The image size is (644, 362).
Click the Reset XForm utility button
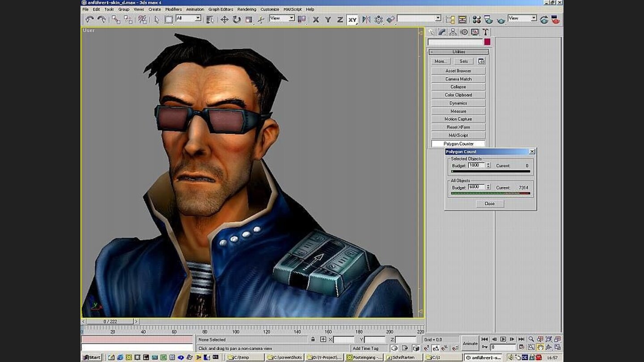[458, 127]
